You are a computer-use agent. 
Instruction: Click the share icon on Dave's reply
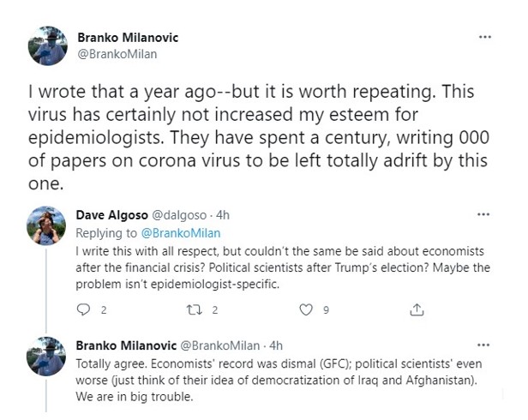click(x=416, y=309)
